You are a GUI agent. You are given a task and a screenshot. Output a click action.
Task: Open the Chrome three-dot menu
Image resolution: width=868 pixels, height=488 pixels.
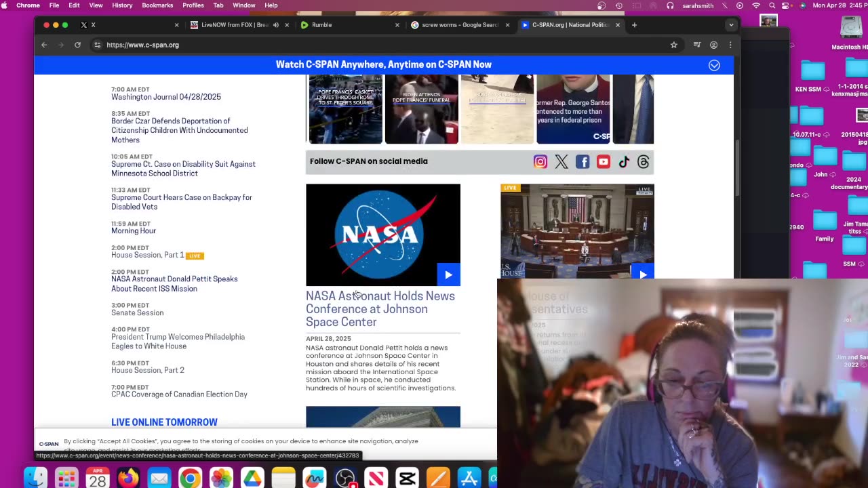pos(730,45)
